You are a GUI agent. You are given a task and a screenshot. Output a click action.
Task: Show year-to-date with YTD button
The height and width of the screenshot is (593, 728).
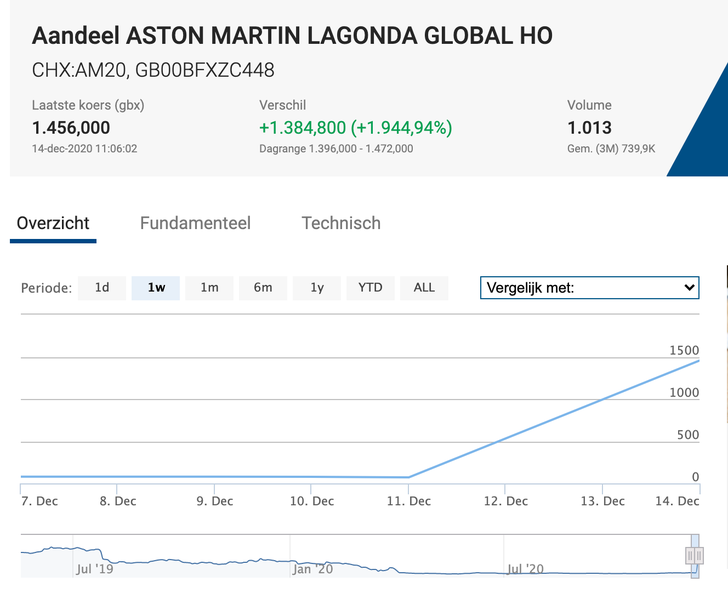tap(370, 288)
